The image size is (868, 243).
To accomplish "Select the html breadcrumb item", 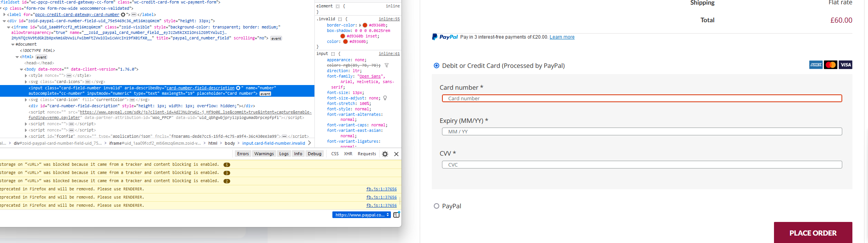I will click(213, 143).
